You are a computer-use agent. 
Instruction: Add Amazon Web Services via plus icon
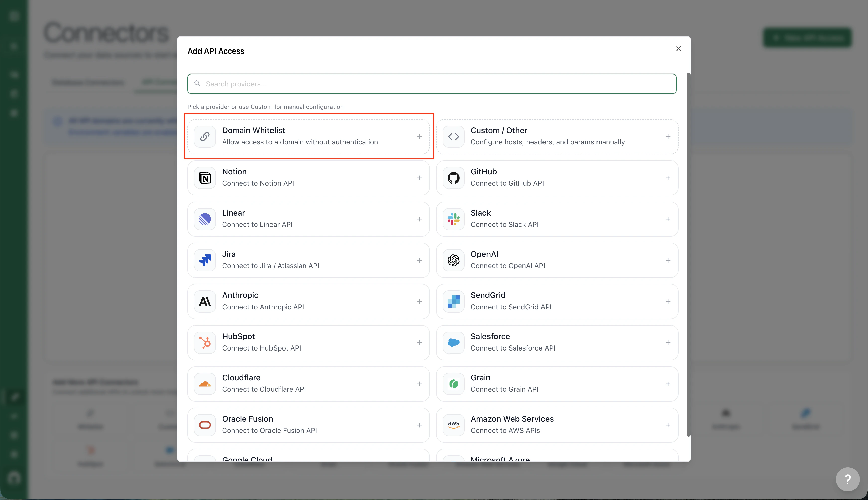click(668, 425)
